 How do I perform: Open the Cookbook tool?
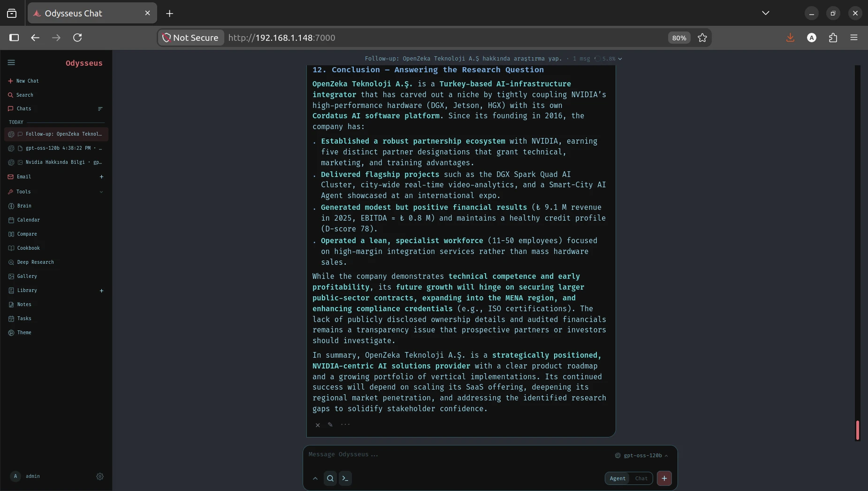pyautogui.click(x=24, y=248)
